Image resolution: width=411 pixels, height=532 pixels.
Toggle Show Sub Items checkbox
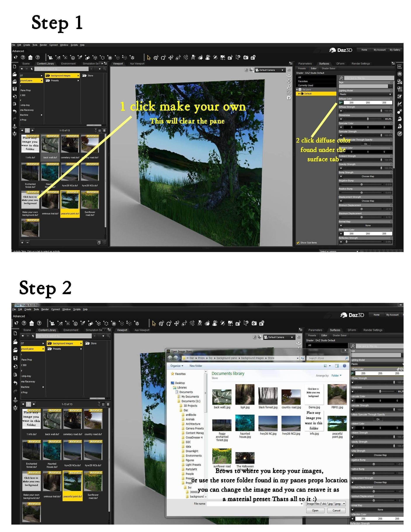[x=298, y=243]
